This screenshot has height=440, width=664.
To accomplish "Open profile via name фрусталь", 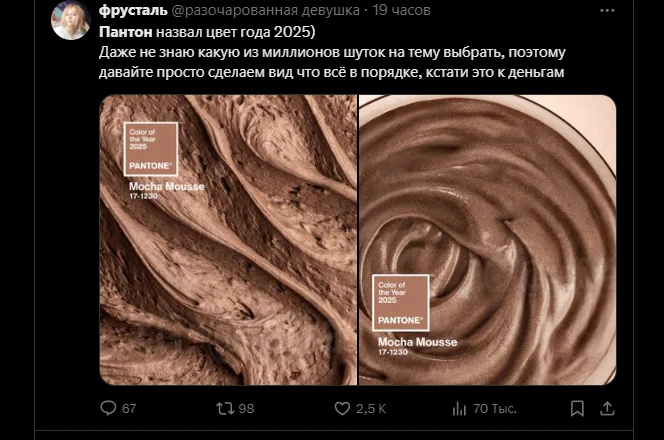I will click(x=133, y=10).
